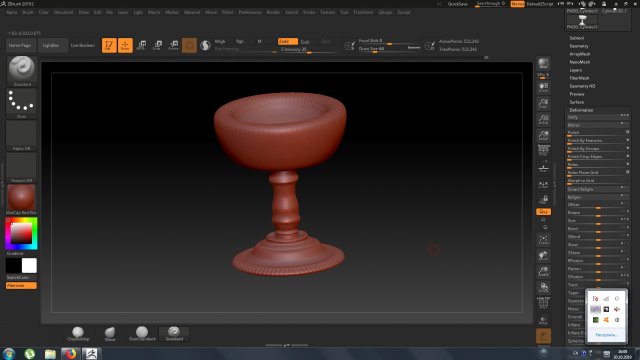Click the Draw Size slider
The height and width of the screenshot is (360, 640).
coord(389,49)
